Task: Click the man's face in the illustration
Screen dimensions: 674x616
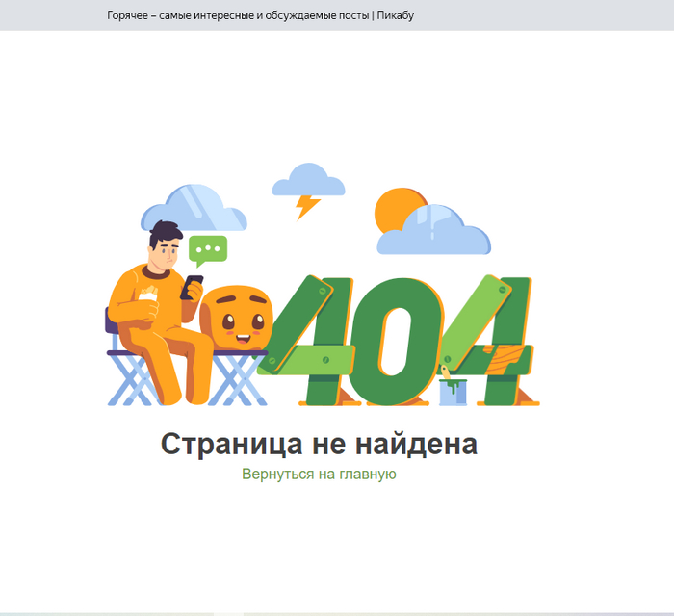Action: 167,252
